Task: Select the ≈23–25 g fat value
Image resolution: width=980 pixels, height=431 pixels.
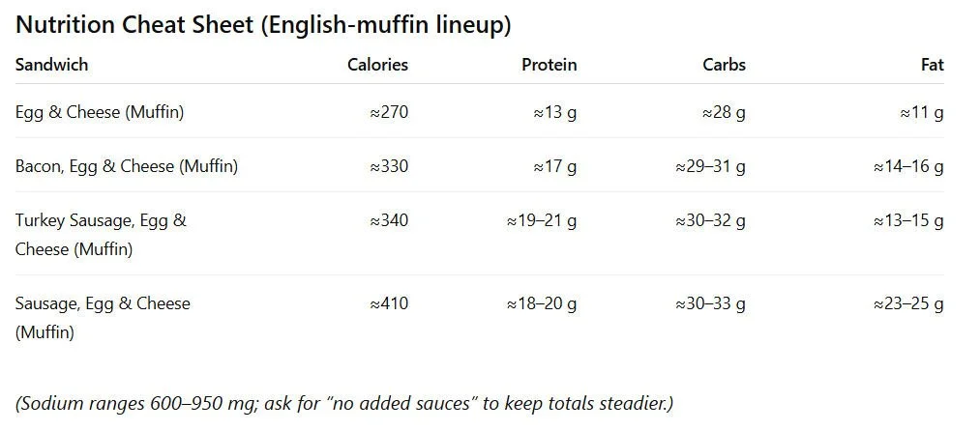Action: coord(908,303)
